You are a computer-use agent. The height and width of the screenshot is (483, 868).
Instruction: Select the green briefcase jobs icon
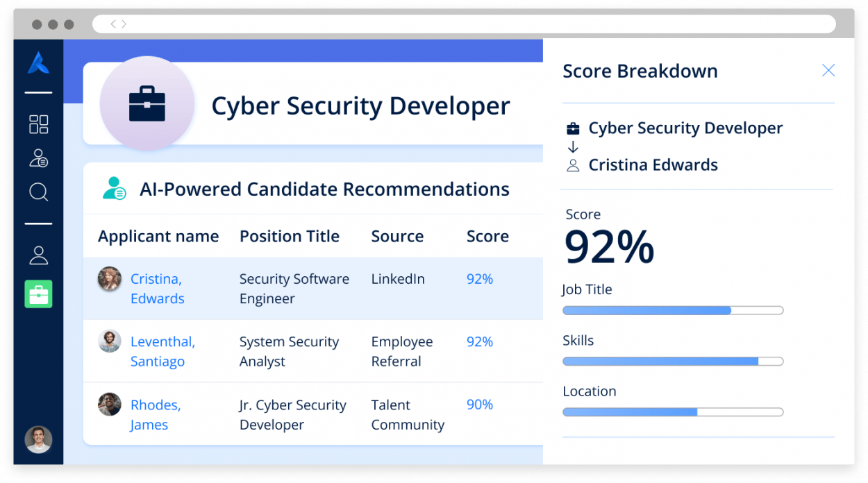(38, 294)
